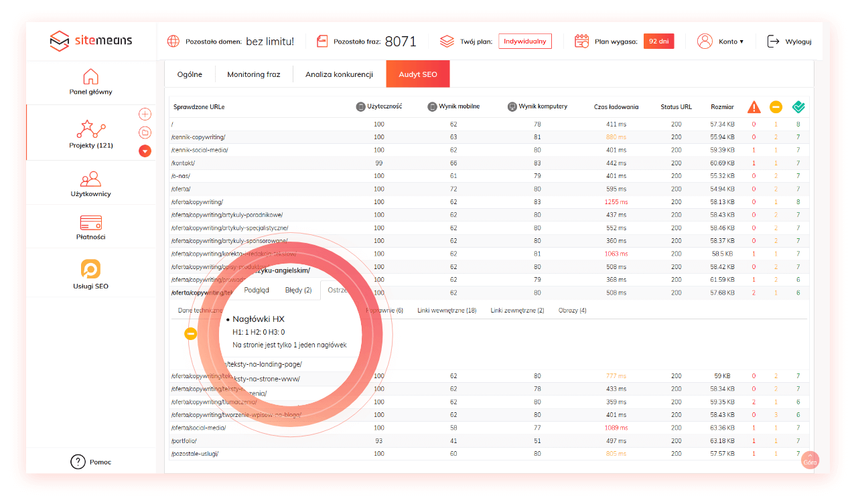Expand the projects list red arrow
The height and width of the screenshot is (504, 856).
[145, 151]
